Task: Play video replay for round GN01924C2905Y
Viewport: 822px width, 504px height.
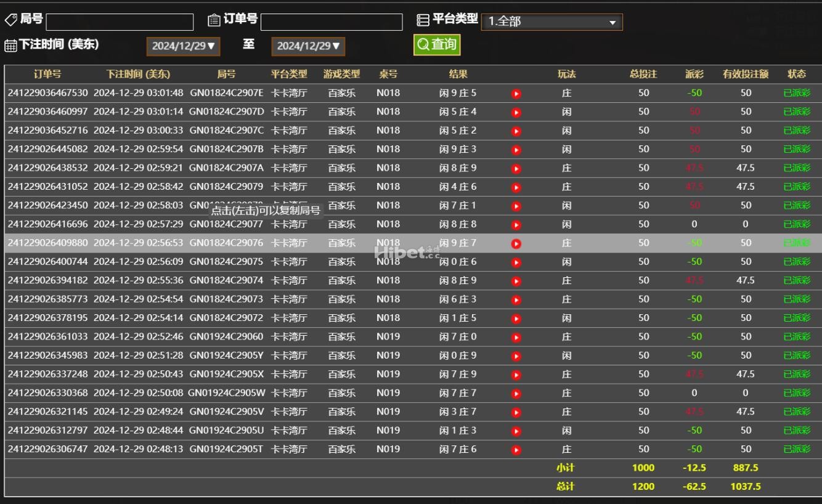Action: (x=516, y=356)
